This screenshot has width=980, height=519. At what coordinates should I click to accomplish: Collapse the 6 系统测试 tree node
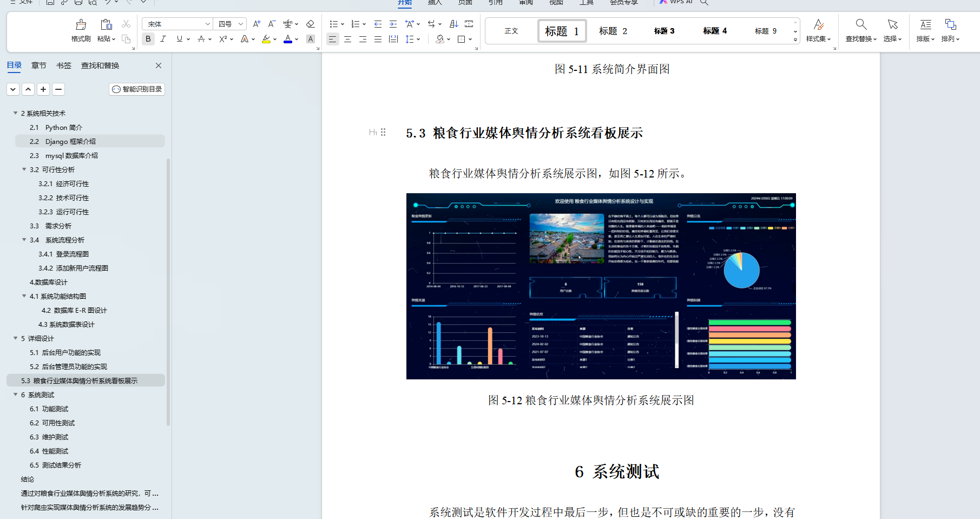click(15, 395)
